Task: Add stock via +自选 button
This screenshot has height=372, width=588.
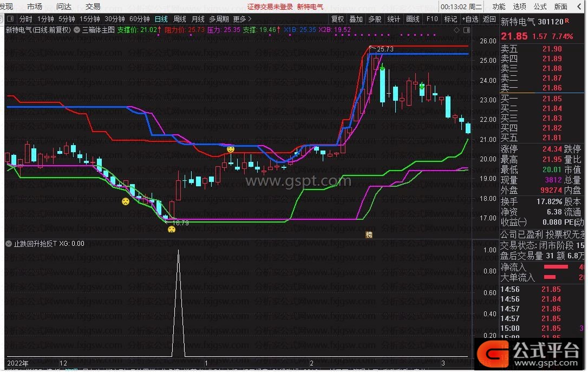Action: (x=471, y=19)
